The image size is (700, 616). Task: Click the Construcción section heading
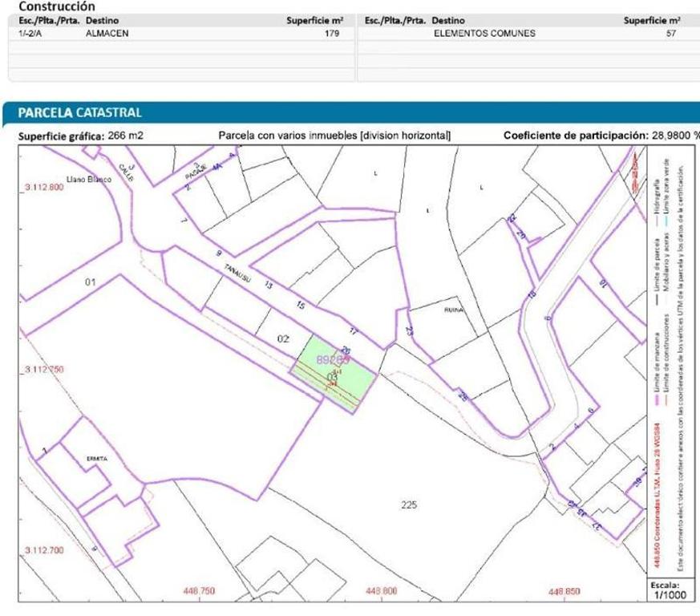pyautogui.click(x=52, y=6)
